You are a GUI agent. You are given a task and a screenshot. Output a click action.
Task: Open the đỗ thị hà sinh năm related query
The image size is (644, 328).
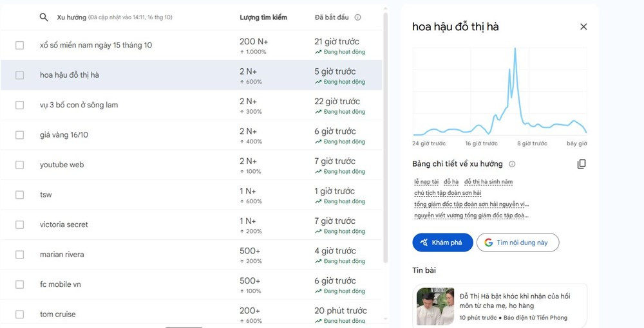(488, 181)
